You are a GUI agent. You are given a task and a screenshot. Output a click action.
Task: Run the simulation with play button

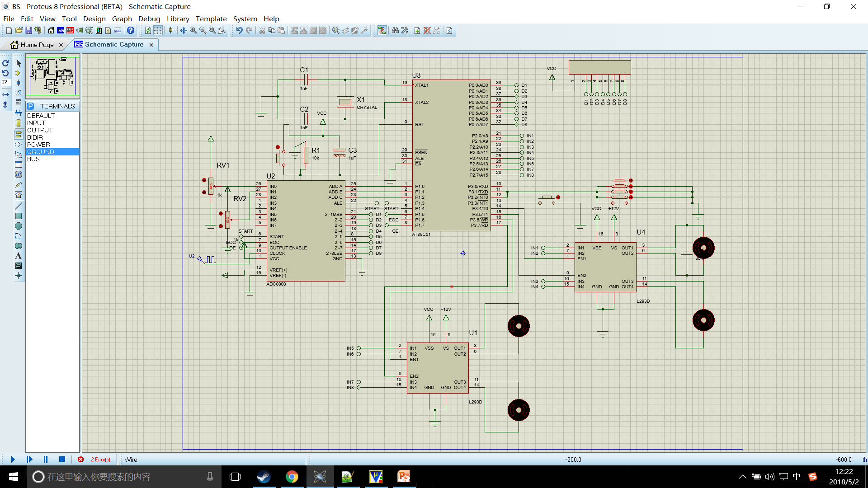point(13,460)
